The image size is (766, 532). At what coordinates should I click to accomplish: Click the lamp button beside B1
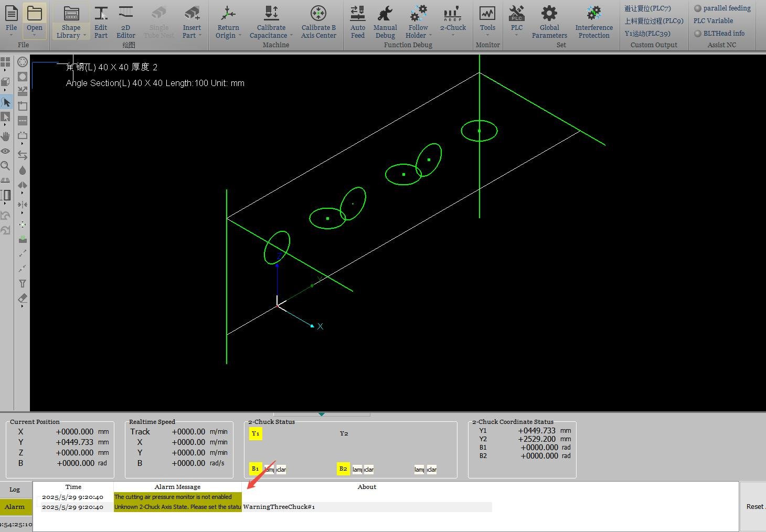[269, 470]
